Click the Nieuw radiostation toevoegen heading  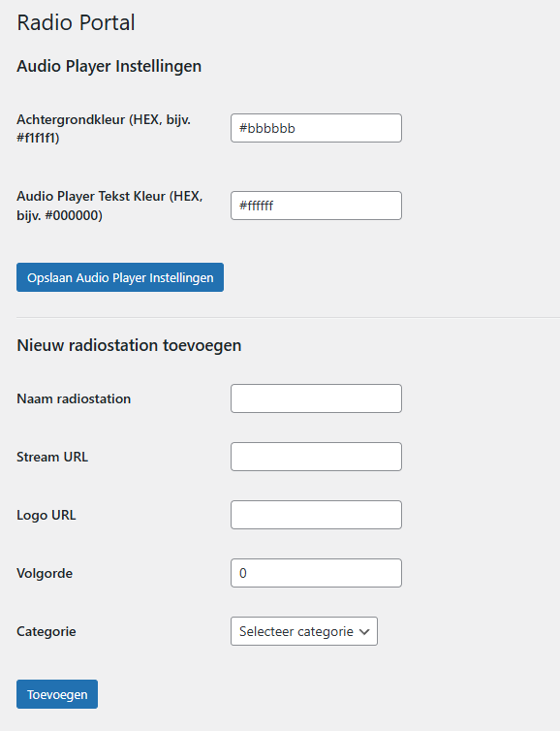click(x=129, y=345)
